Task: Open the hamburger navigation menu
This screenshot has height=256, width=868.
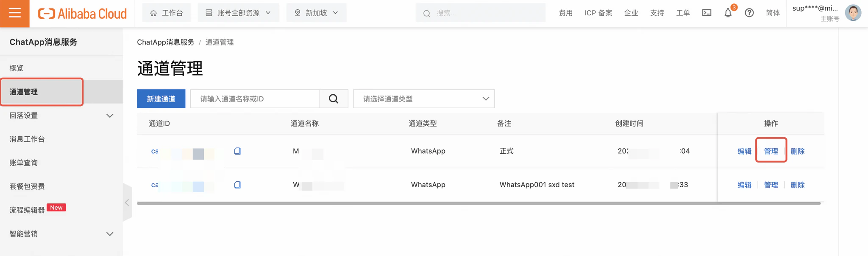Action: [x=14, y=13]
